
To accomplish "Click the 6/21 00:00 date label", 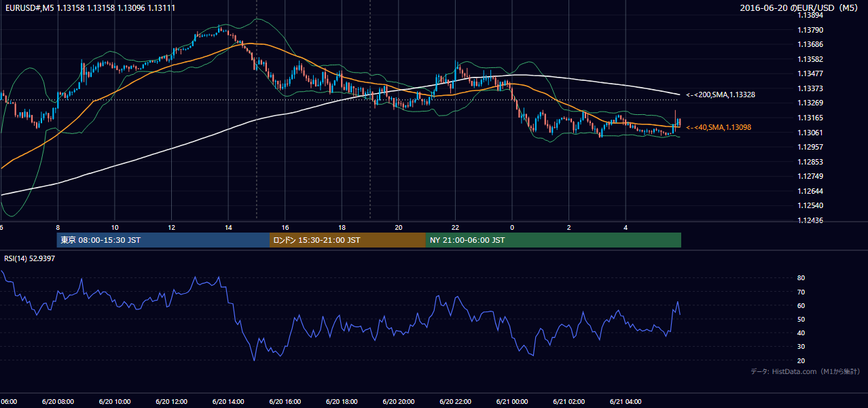I will pyautogui.click(x=511, y=402).
